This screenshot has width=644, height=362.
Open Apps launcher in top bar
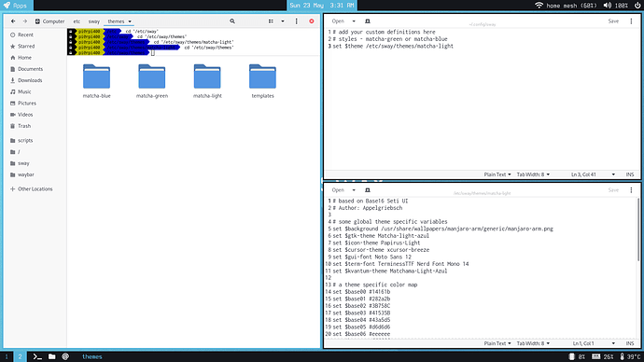click(16, 6)
